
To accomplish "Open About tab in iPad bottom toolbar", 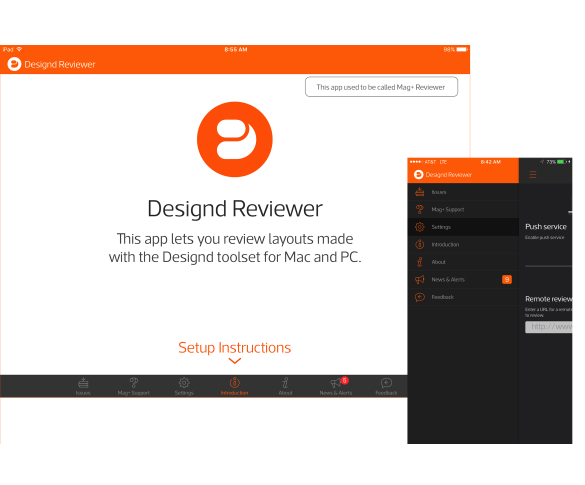I will coord(285,386).
